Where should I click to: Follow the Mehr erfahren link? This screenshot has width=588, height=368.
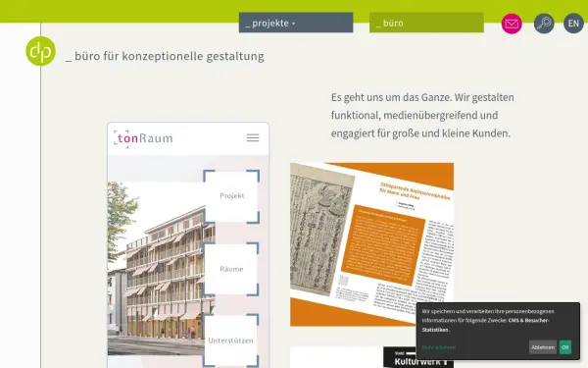pyautogui.click(x=438, y=347)
